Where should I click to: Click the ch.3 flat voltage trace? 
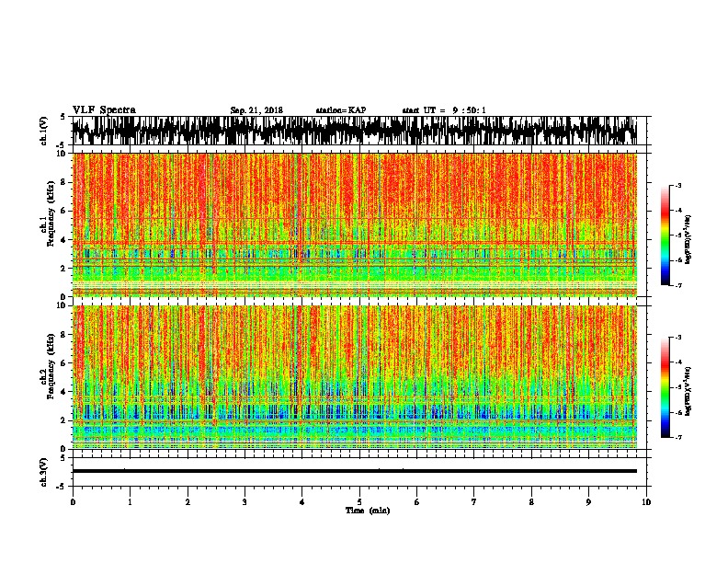[x=355, y=471]
